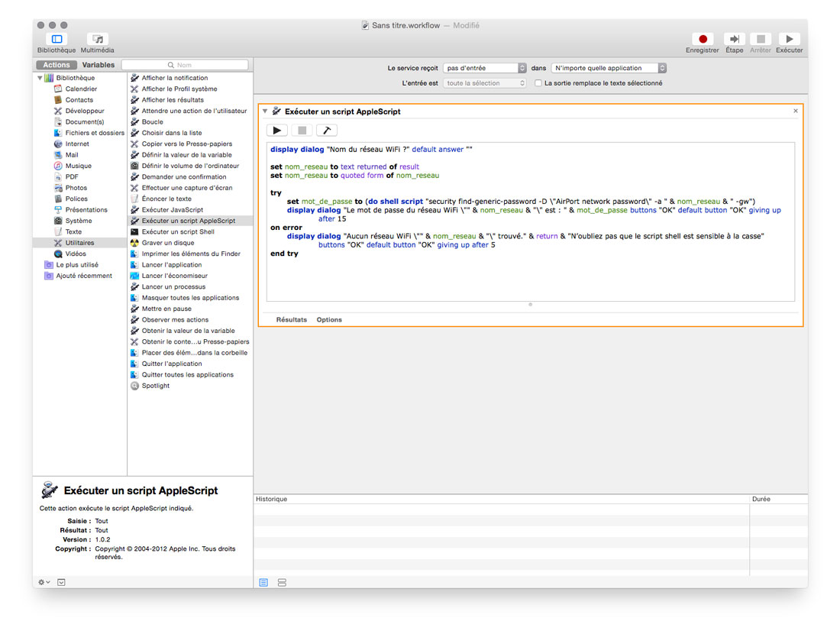Image resolution: width=840 pixels, height=634 pixels.
Task: Open the Résultats tab of the action
Action: [x=292, y=319]
